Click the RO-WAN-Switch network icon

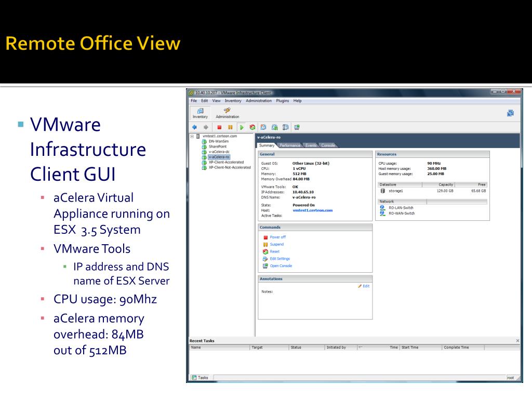pos(382,213)
